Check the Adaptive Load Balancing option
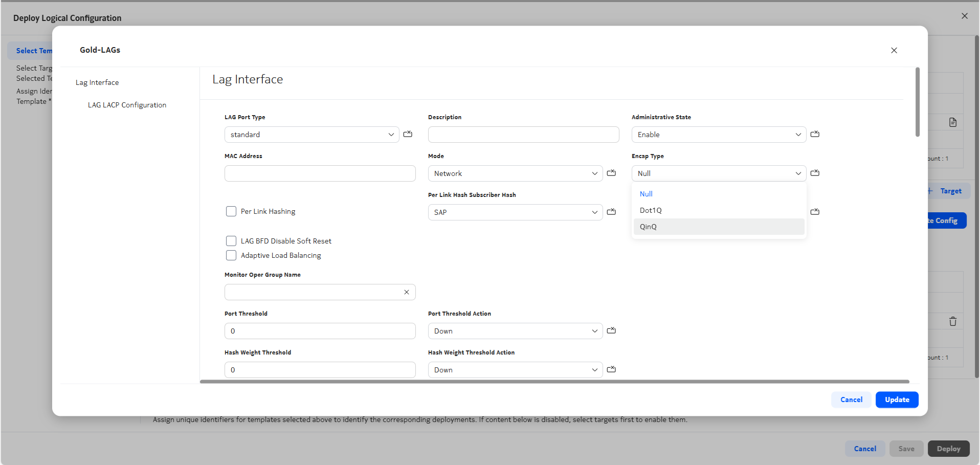The image size is (980, 465). pyautogui.click(x=231, y=255)
